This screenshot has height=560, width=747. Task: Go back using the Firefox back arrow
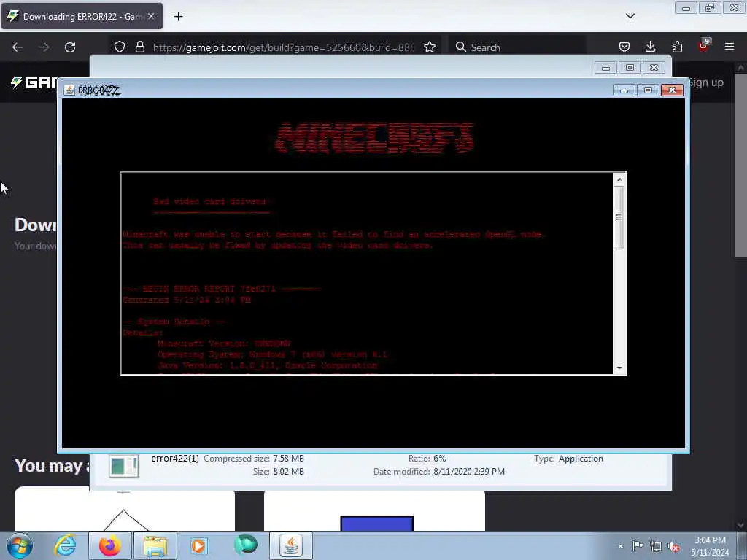coord(18,47)
